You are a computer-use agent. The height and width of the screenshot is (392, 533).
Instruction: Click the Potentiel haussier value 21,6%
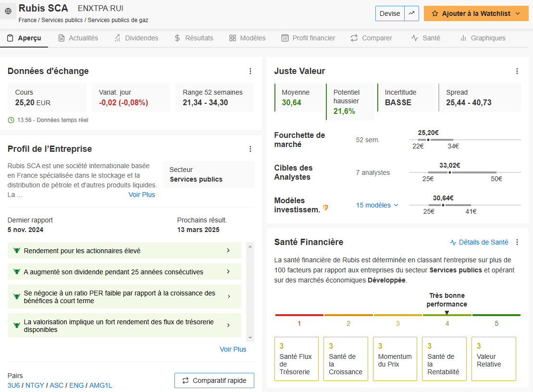(344, 111)
